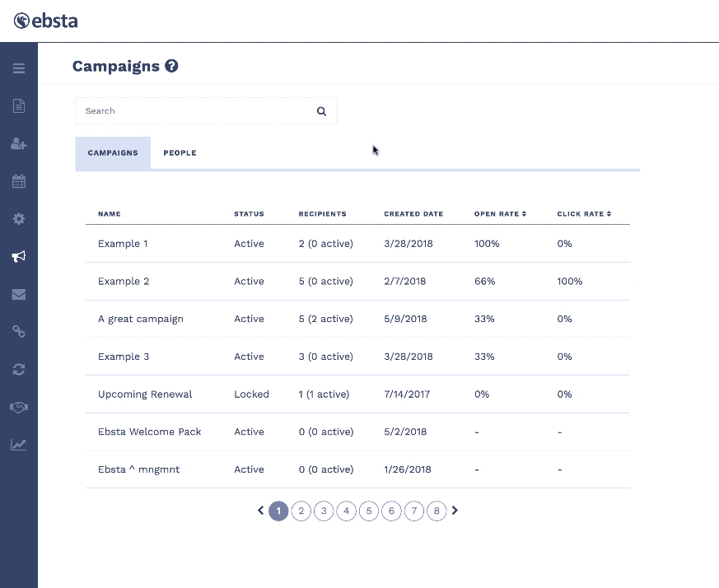Go to page 5 in pagination

(369, 511)
